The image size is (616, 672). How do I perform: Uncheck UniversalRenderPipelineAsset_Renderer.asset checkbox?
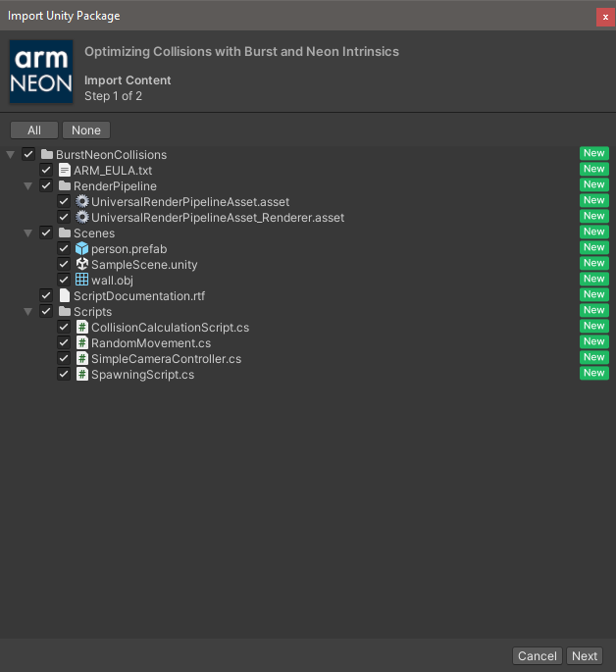(64, 217)
